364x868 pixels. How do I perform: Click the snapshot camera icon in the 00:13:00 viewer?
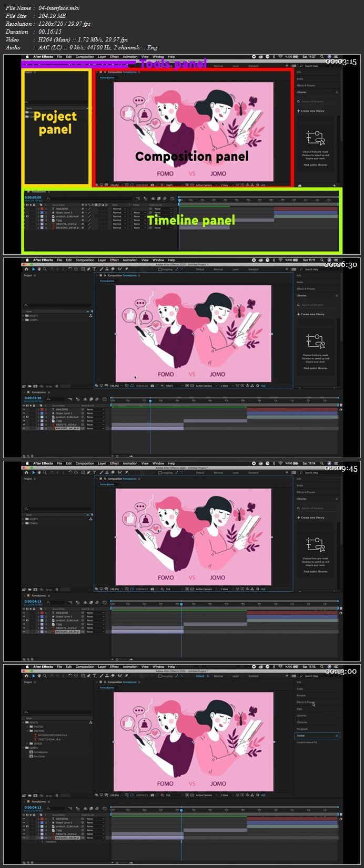point(153,795)
